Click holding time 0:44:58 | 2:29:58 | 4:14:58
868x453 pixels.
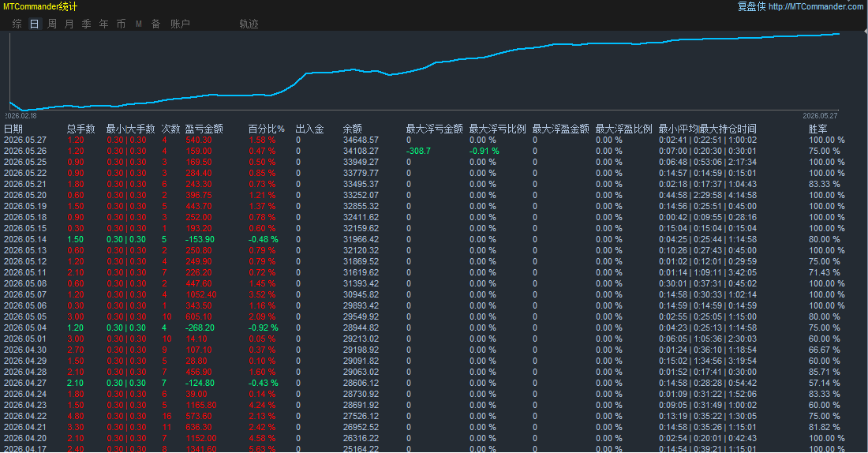708,196
